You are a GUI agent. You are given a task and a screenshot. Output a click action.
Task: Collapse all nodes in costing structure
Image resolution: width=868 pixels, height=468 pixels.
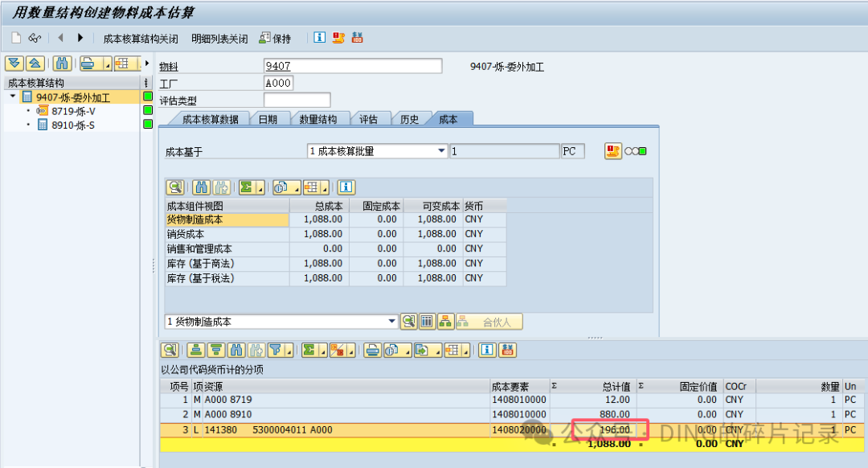(x=35, y=64)
